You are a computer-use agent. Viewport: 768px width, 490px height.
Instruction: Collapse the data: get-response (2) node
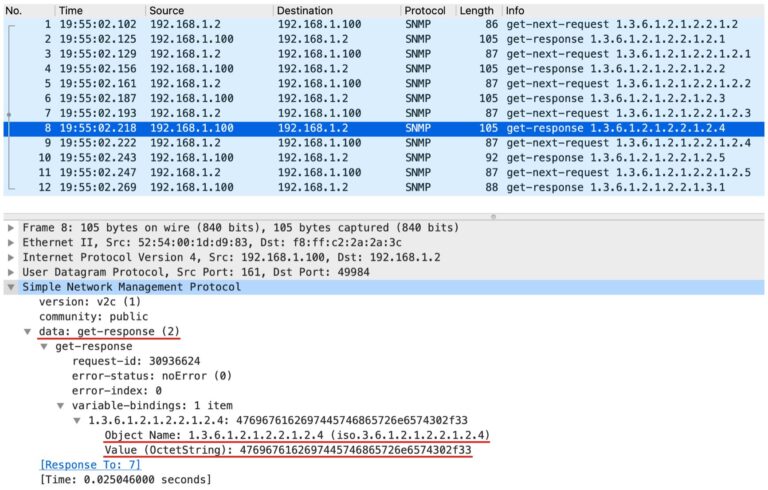(x=28, y=332)
